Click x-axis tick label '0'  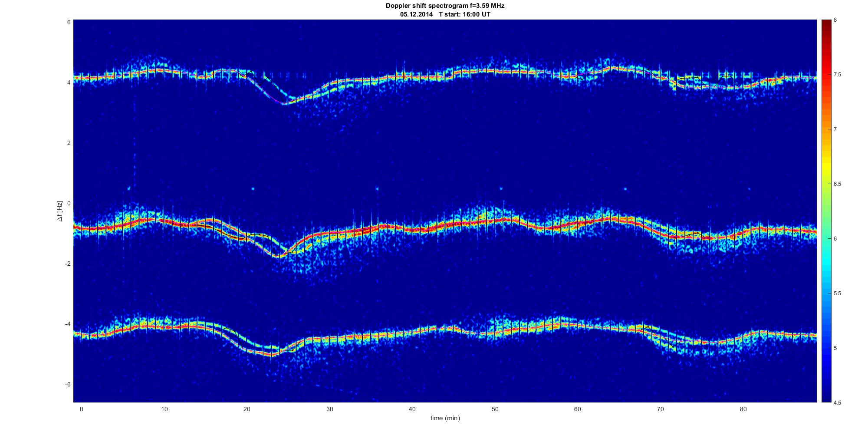[x=81, y=409]
